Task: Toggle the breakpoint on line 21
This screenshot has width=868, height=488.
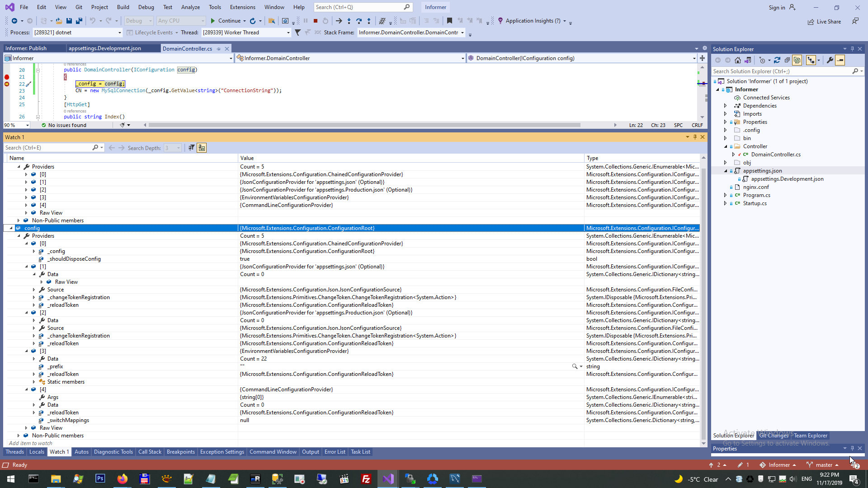Action: 7,77
